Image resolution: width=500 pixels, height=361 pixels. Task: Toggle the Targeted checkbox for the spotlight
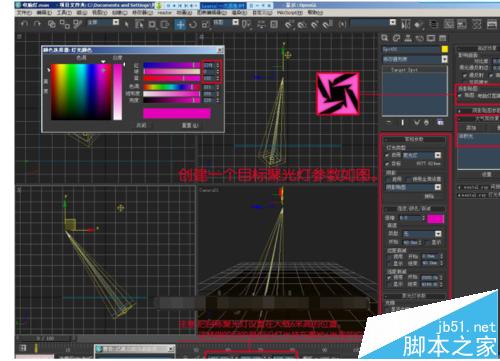pyautogui.click(x=387, y=164)
